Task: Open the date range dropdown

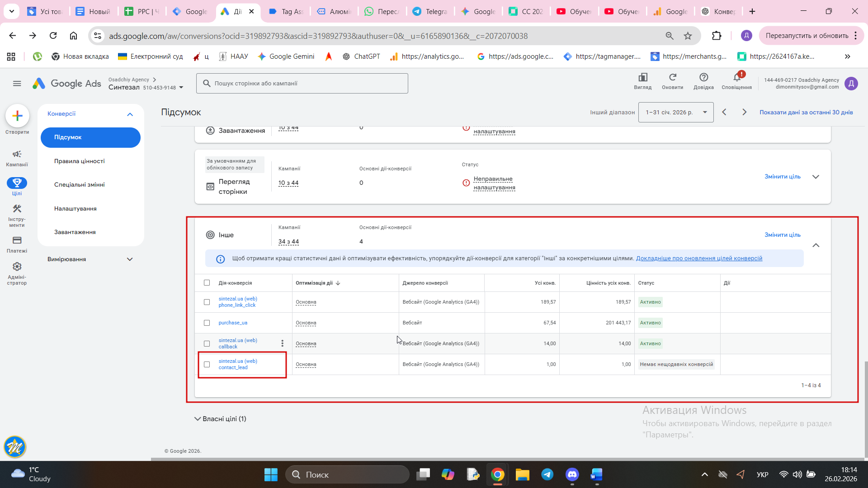Action: [675, 112]
